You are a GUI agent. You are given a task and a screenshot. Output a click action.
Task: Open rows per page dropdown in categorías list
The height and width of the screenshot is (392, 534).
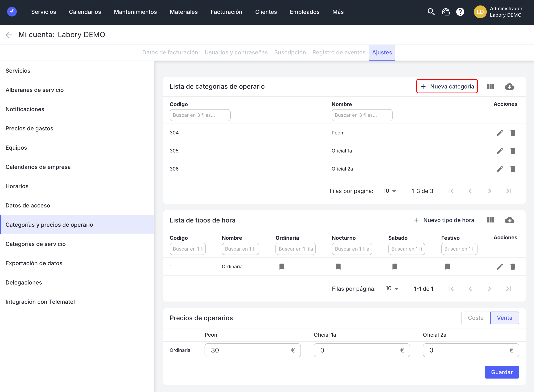pyautogui.click(x=389, y=191)
